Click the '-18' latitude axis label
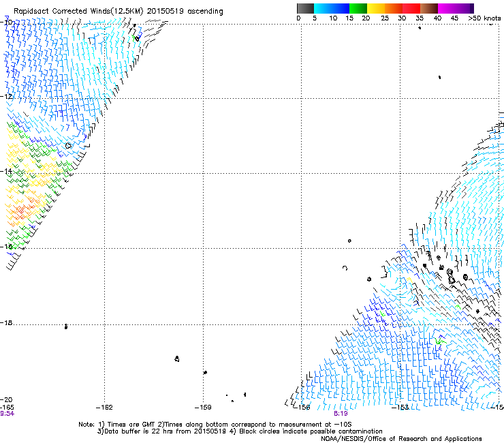 point(6,322)
